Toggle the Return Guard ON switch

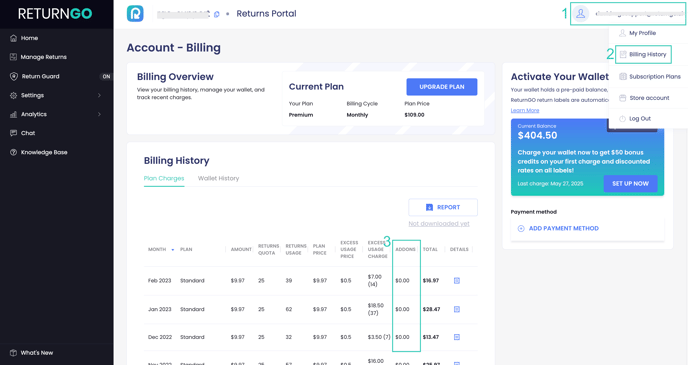(x=106, y=76)
